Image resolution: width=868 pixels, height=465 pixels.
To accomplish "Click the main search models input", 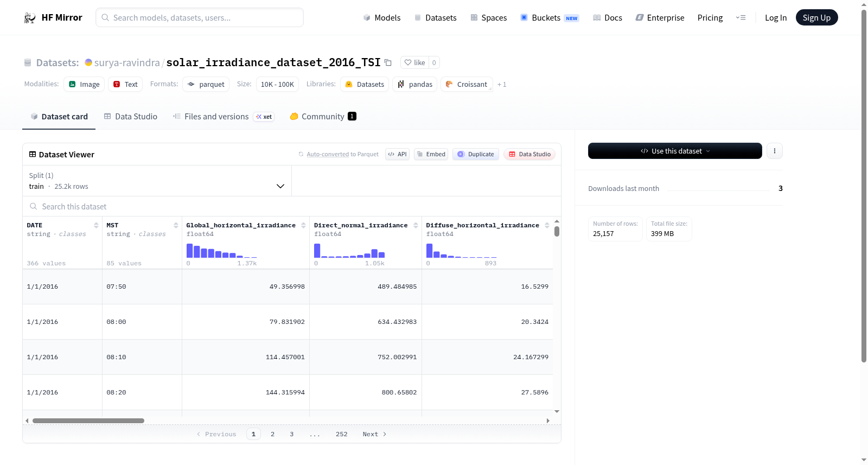I will pyautogui.click(x=200, y=17).
